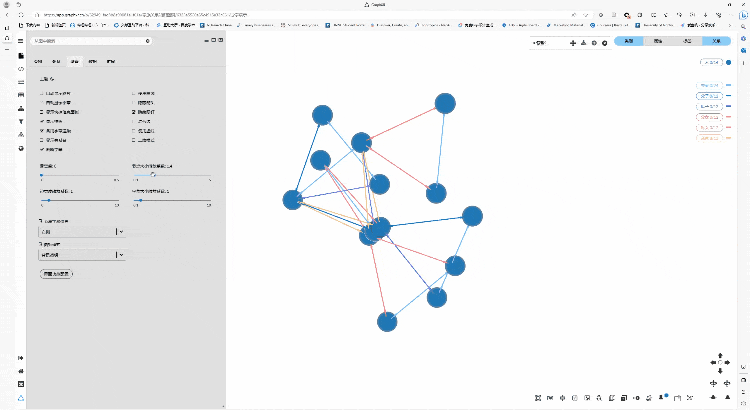
Task: Pan the graph right with right arrow
Action: click(x=727, y=363)
